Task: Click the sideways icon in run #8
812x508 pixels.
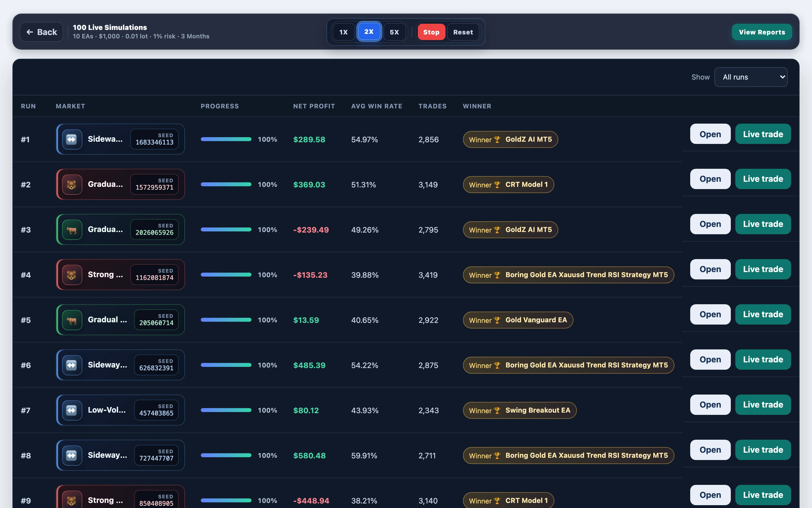Action: [x=72, y=456]
